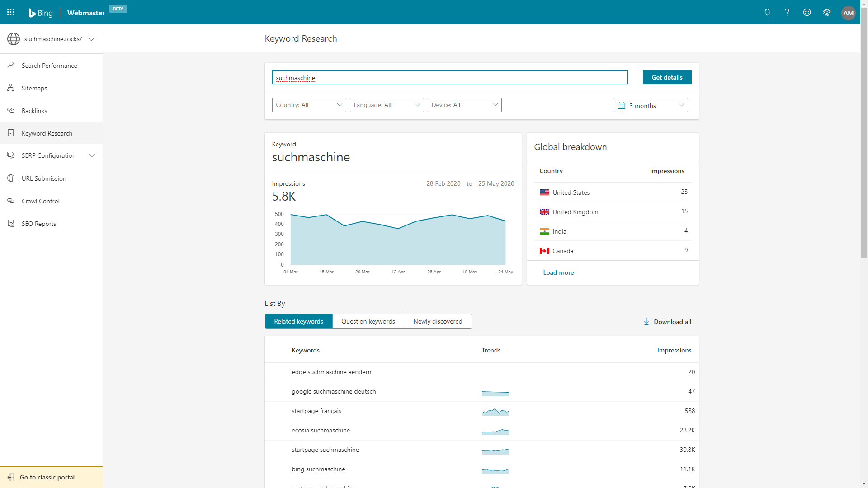Click the United States flag icon
Viewport: 868px width, 488px height.
(544, 192)
